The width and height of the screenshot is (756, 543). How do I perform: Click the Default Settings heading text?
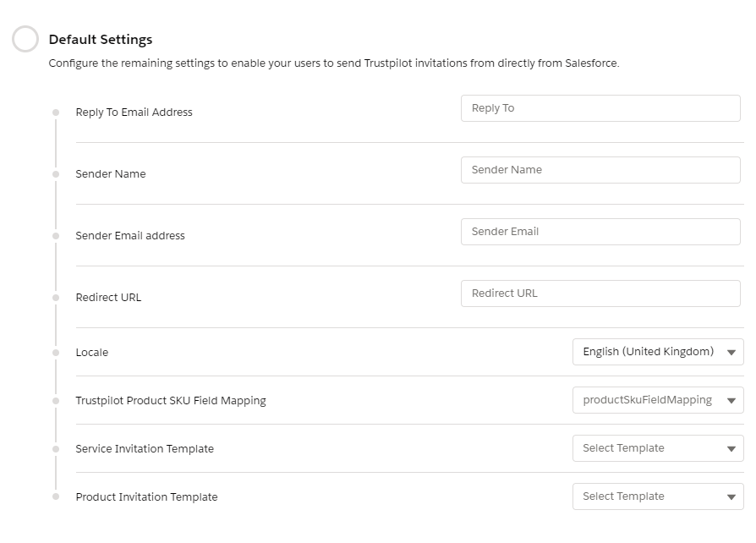pyautogui.click(x=99, y=39)
